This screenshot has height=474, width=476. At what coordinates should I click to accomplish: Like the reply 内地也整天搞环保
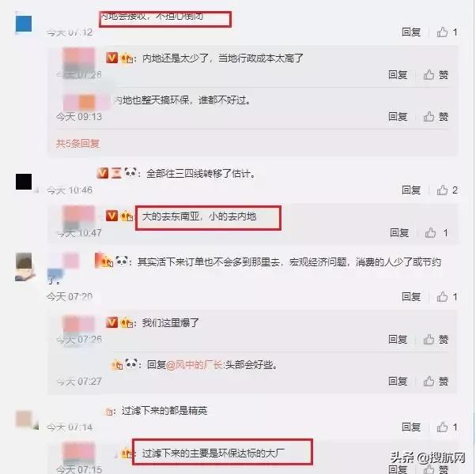[436, 116]
